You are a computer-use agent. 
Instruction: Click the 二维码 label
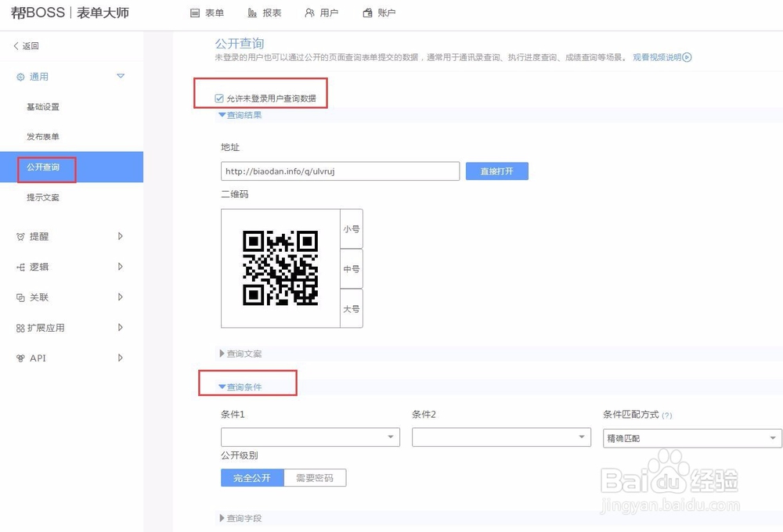pyautogui.click(x=235, y=194)
